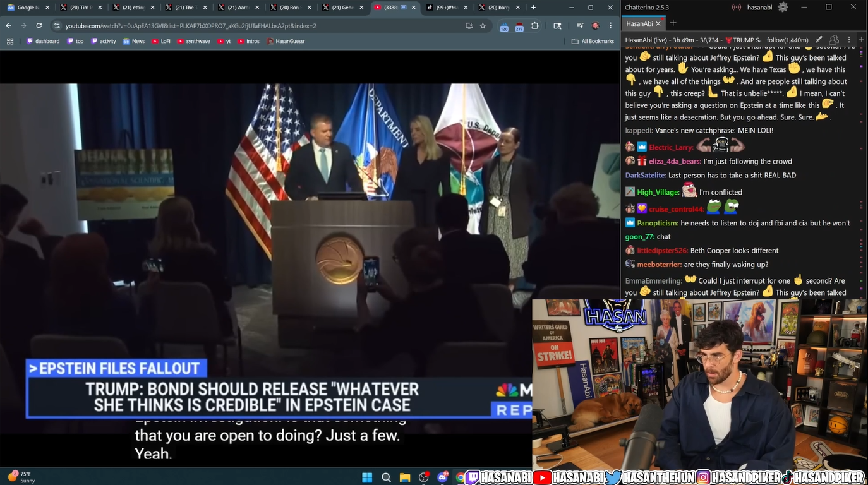Click the follow(1,440m) chat mode label
This screenshot has width=868, height=485.
[x=787, y=40]
